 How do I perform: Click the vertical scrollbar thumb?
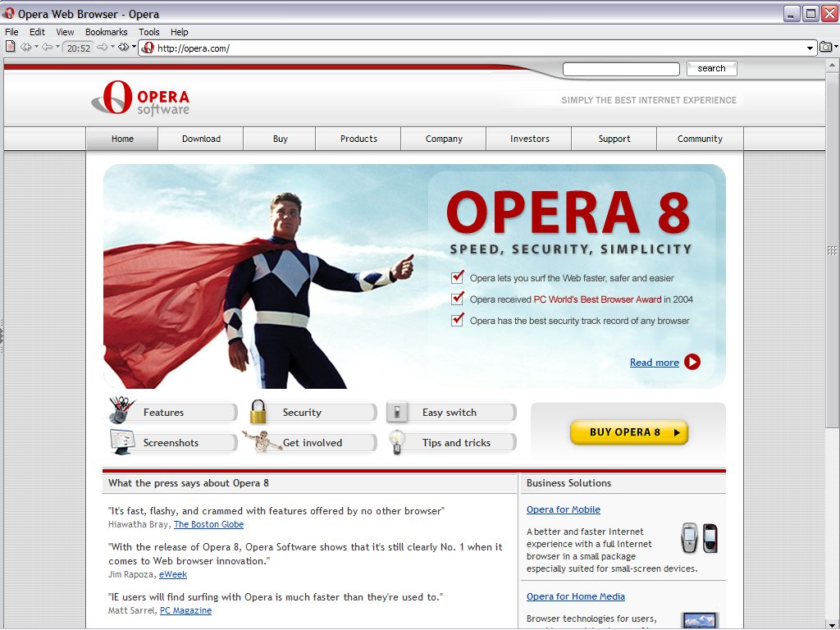(832, 250)
